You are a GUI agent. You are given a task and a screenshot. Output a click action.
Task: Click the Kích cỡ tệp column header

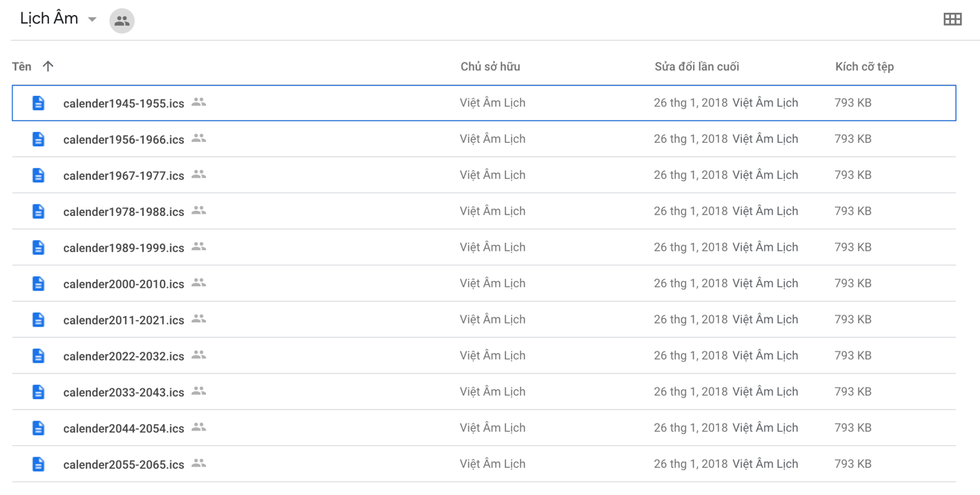pos(864,67)
